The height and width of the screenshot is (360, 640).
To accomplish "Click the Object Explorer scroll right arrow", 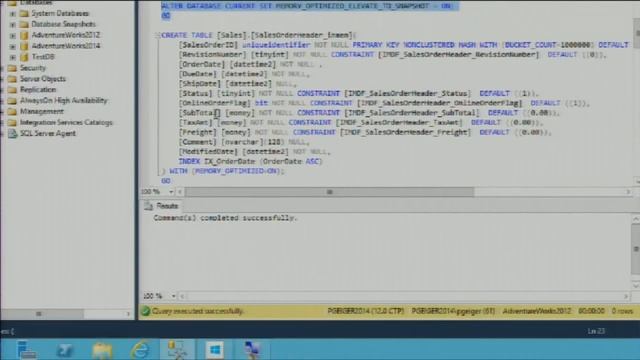I will (x=128, y=314).
